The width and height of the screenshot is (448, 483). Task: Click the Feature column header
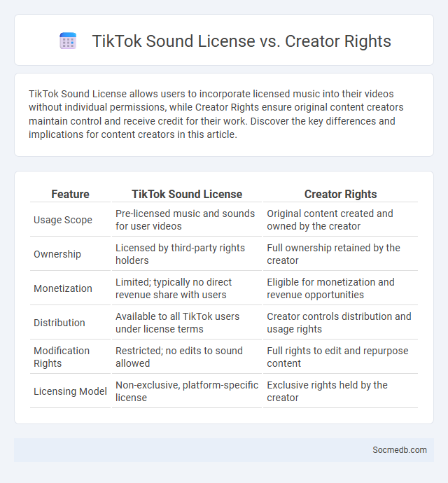coord(70,194)
